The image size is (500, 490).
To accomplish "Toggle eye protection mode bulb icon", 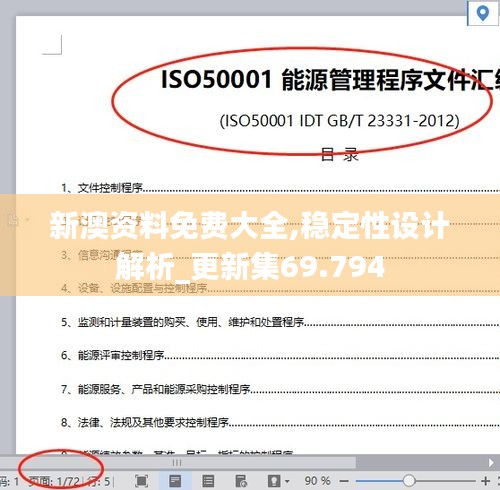I will pyautogui.click(x=274, y=481).
